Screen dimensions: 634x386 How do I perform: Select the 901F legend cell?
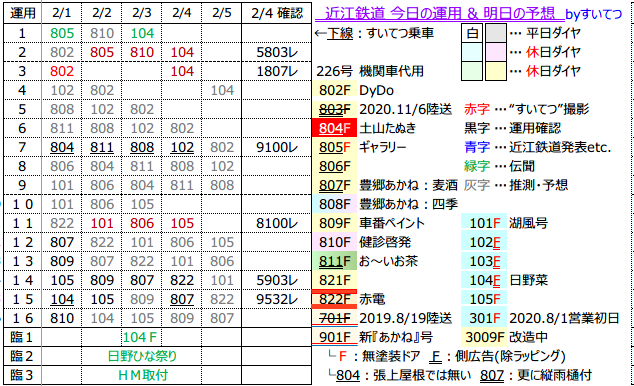click(x=334, y=337)
